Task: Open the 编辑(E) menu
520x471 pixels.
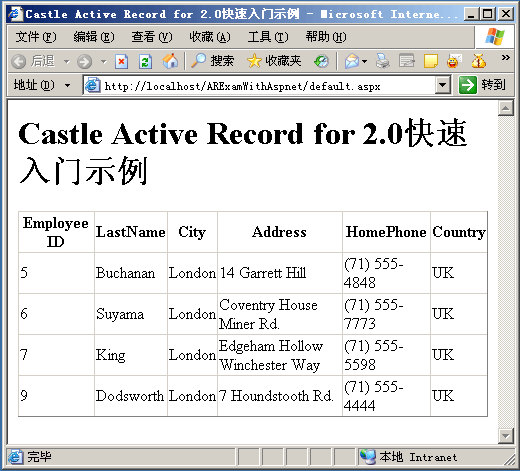Action: pos(94,37)
